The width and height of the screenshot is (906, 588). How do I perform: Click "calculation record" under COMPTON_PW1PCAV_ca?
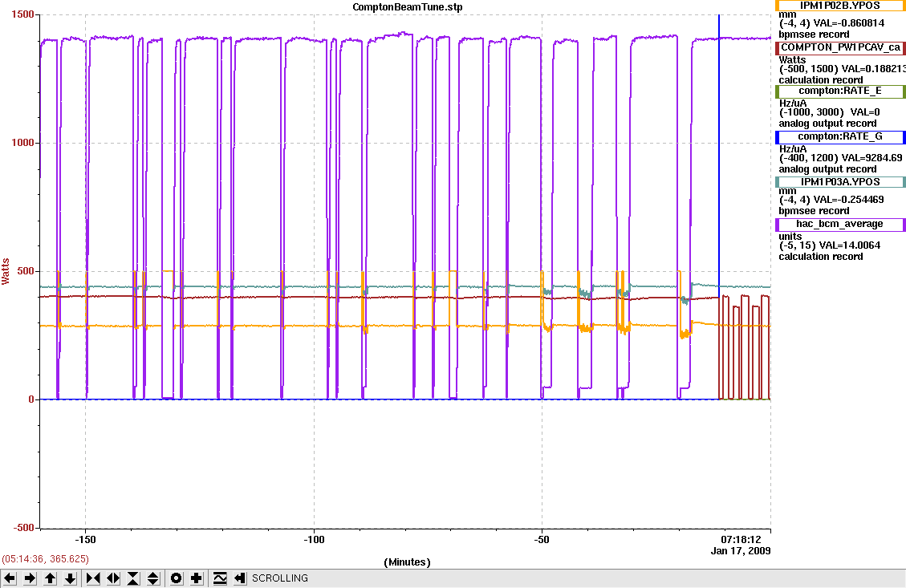coord(821,80)
